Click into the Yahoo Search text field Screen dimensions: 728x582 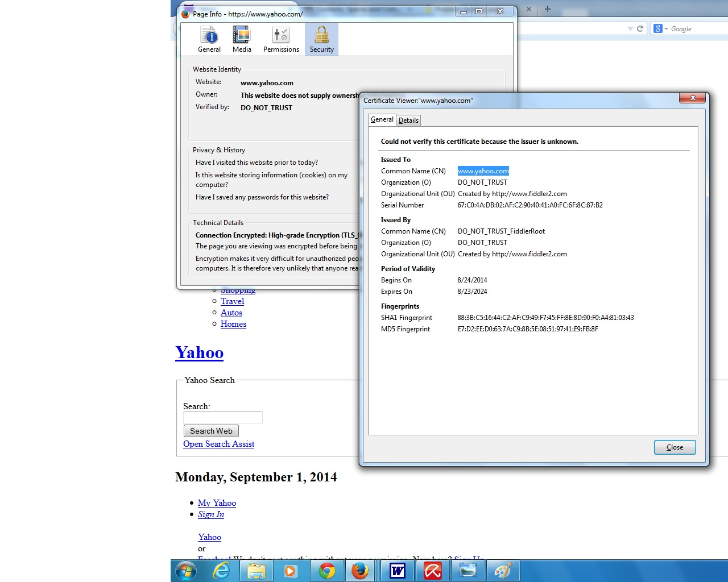coord(223,418)
